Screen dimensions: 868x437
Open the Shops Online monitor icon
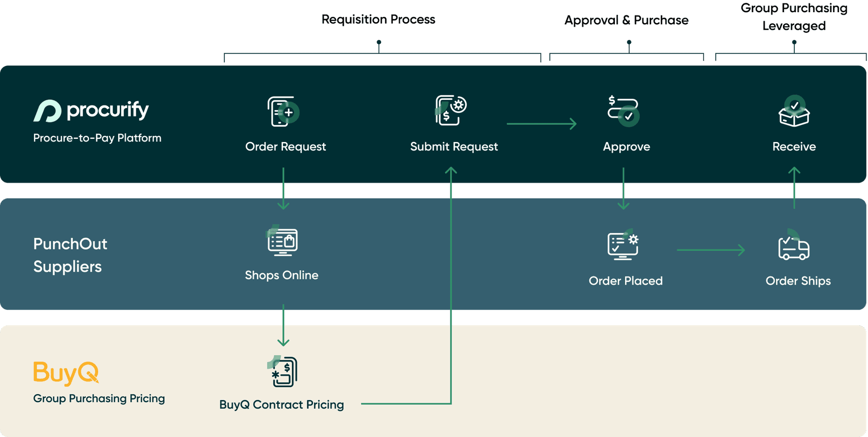(282, 240)
